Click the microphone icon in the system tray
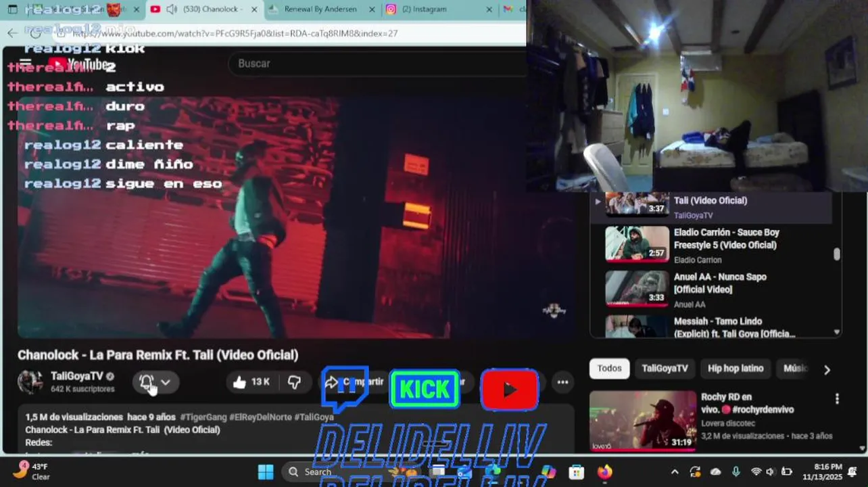868x487 pixels. pos(736,471)
